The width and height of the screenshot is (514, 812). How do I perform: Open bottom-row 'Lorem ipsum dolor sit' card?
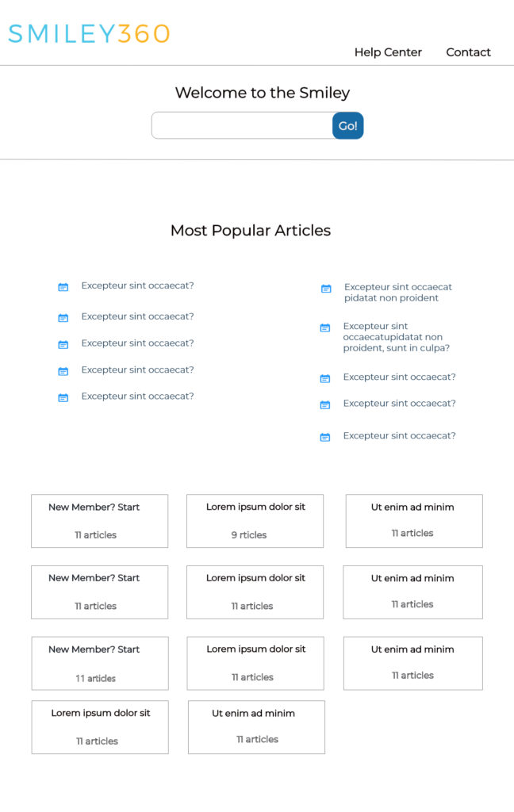point(100,727)
